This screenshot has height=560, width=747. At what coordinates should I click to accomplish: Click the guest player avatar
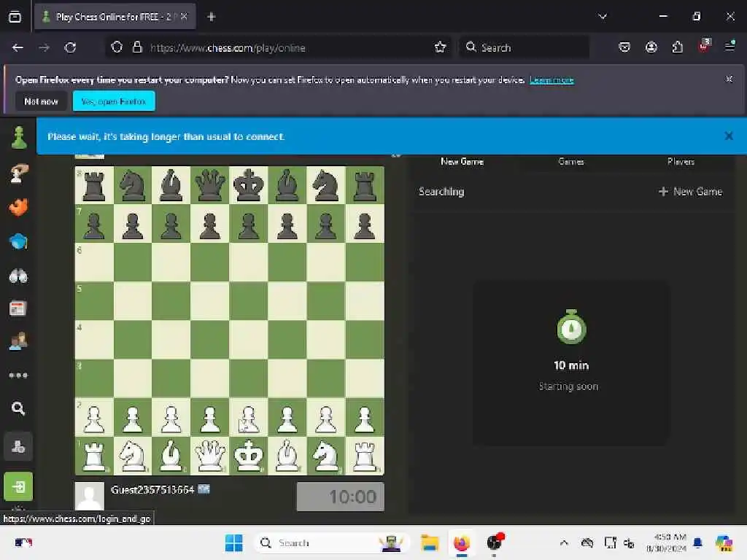tap(90, 496)
